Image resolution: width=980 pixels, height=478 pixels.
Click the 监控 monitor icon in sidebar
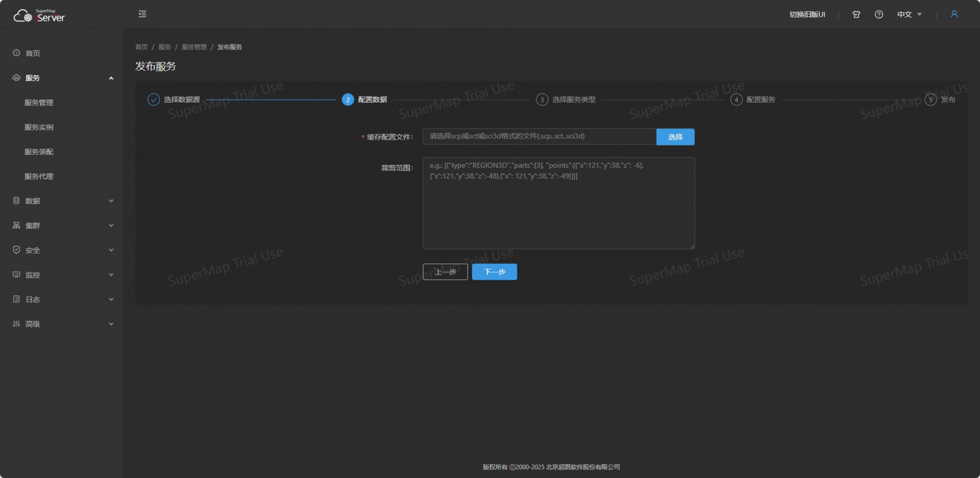click(17, 275)
